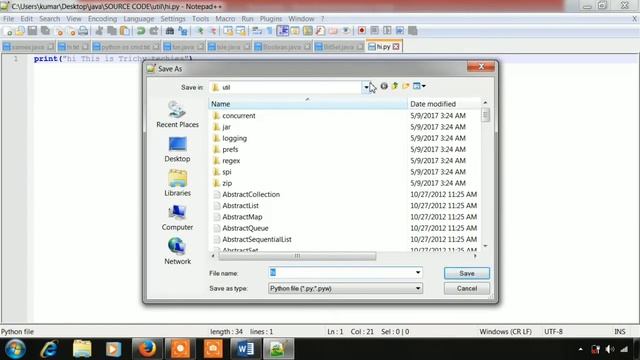Click the green Undo arrow icon

[141, 31]
